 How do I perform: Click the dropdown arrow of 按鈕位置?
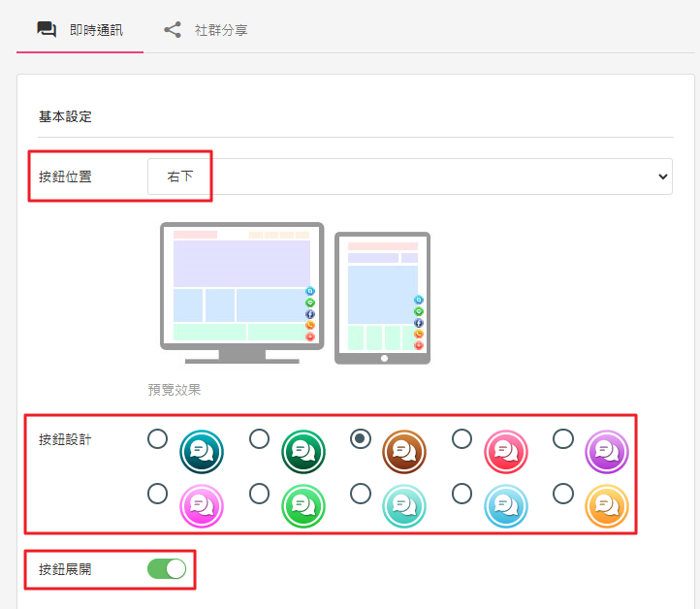coord(663,176)
